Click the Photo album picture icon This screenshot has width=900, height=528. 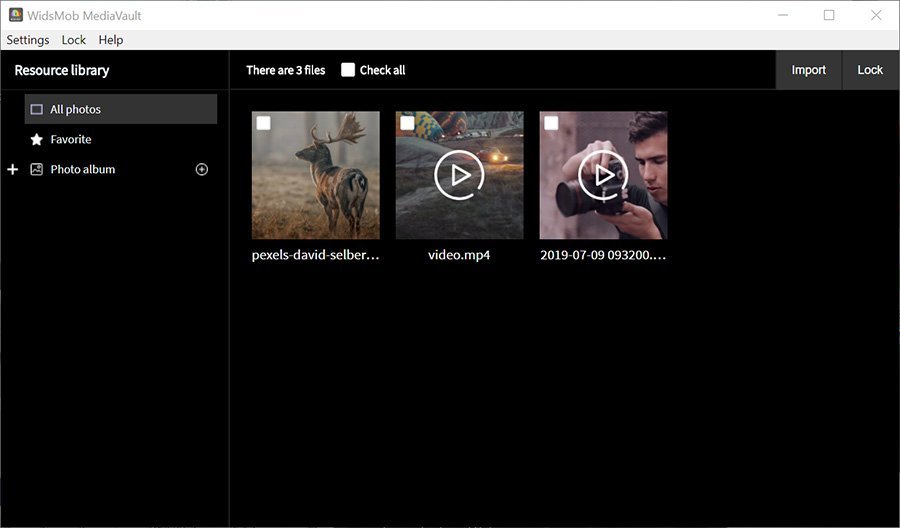tap(37, 169)
